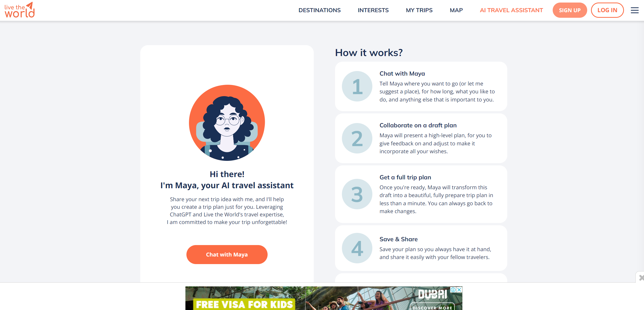
Task: Select AI Travel Assistant in navigation
Action: click(511, 10)
